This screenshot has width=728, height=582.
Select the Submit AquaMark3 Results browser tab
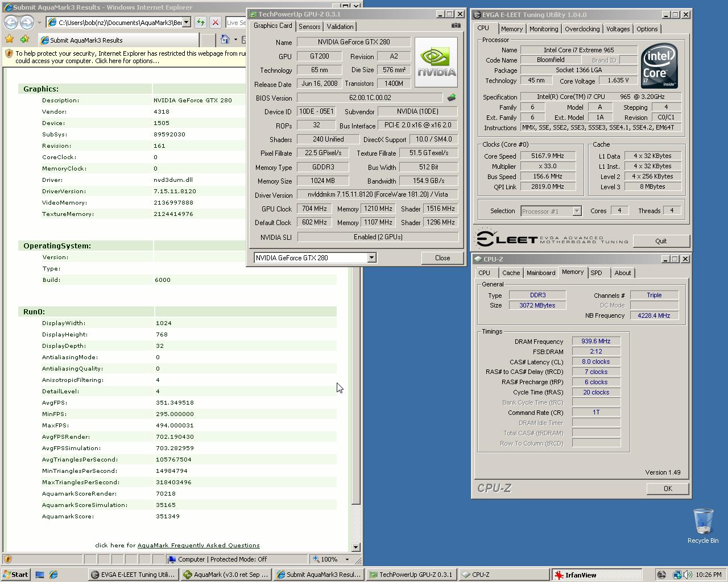tap(118, 40)
